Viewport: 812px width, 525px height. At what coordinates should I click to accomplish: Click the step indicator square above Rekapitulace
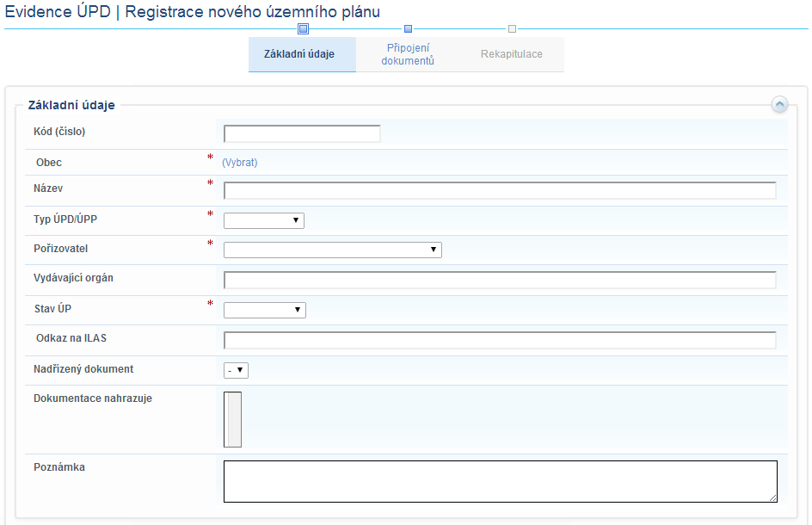(512, 28)
